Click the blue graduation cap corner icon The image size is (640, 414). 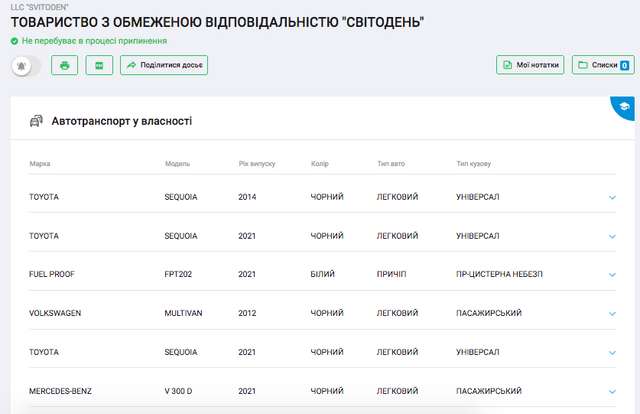point(626,108)
